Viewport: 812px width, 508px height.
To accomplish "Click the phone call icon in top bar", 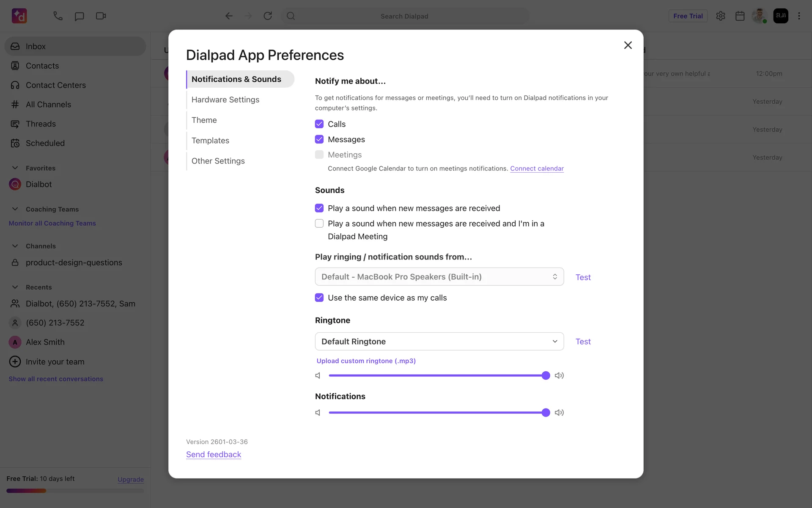I will point(58,16).
